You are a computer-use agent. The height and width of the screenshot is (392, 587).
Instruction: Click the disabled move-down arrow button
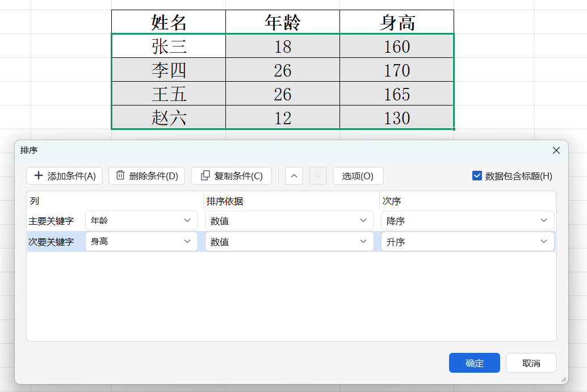(x=318, y=176)
